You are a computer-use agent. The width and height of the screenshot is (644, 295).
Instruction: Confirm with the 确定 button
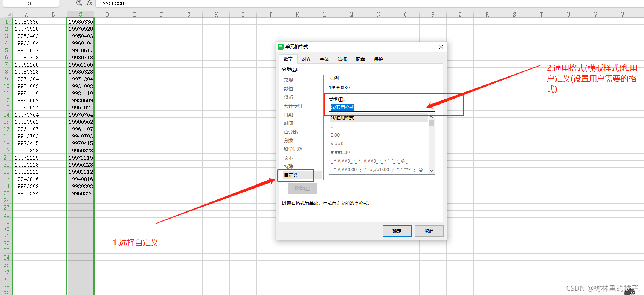pos(397,231)
